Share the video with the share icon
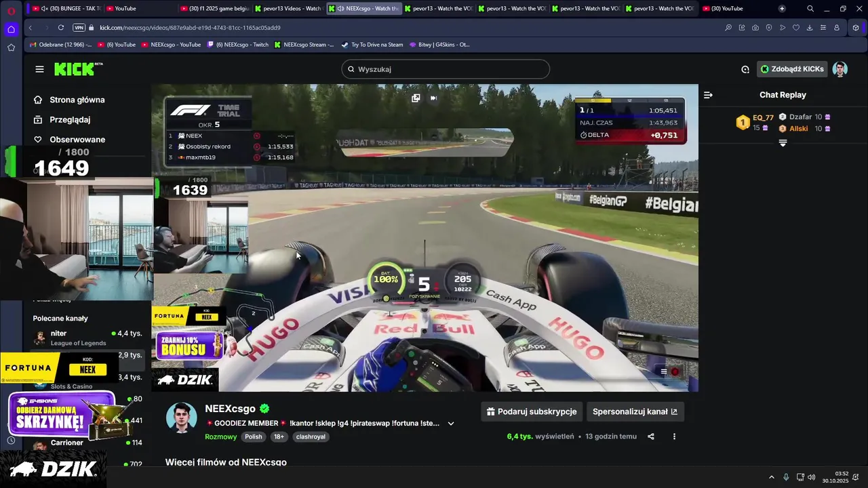 coord(651,436)
